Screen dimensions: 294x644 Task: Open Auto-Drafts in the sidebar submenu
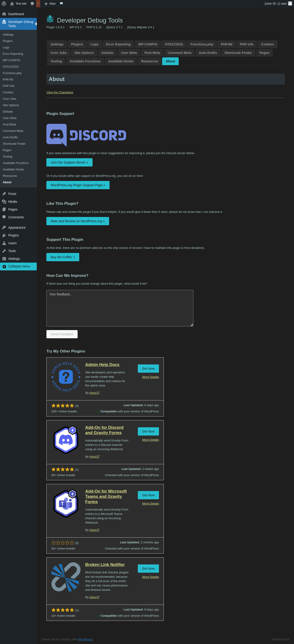[10, 138]
